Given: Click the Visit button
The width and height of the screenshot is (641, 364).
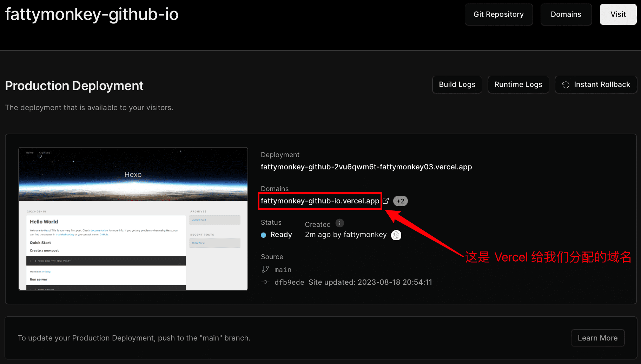Looking at the screenshot, I should point(618,14).
